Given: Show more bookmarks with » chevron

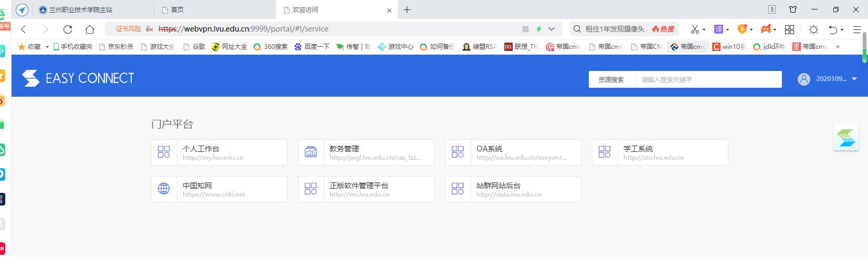Looking at the screenshot, I should point(838,47).
